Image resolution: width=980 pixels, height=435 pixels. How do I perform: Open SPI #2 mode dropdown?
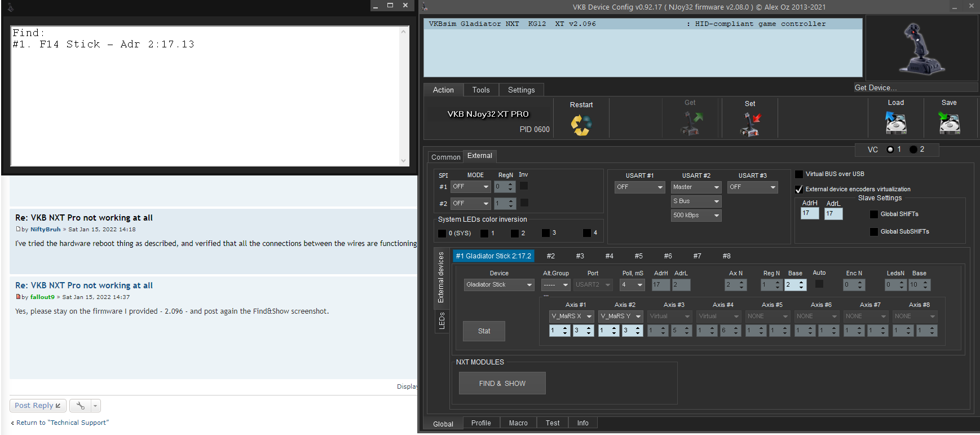(x=471, y=204)
